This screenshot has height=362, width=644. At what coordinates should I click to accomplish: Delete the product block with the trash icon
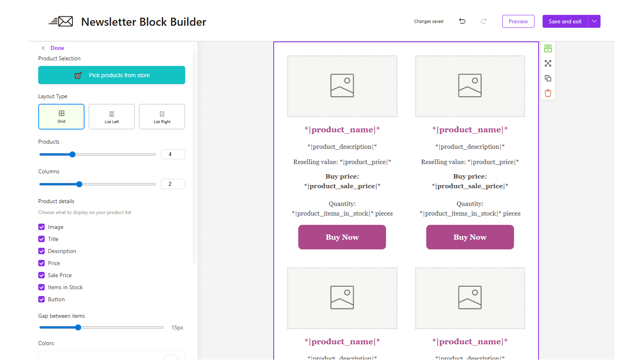(x=548, y=93)
